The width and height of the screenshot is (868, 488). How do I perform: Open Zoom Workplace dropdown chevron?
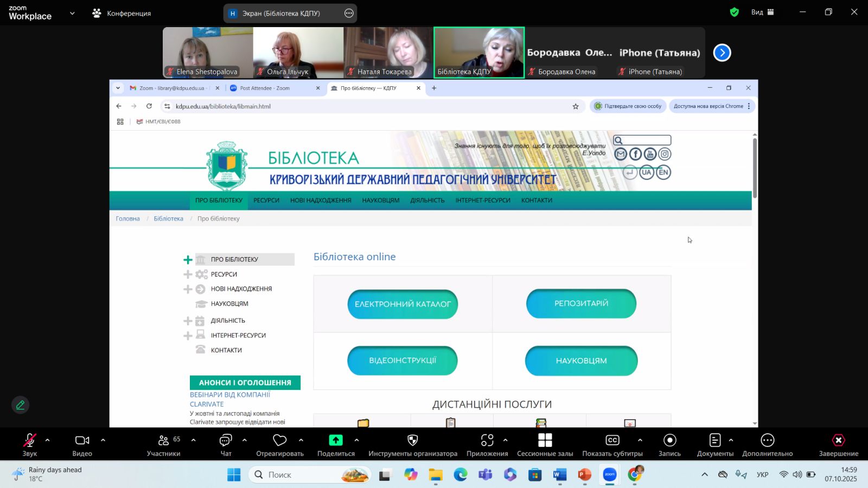click(72, 13)
